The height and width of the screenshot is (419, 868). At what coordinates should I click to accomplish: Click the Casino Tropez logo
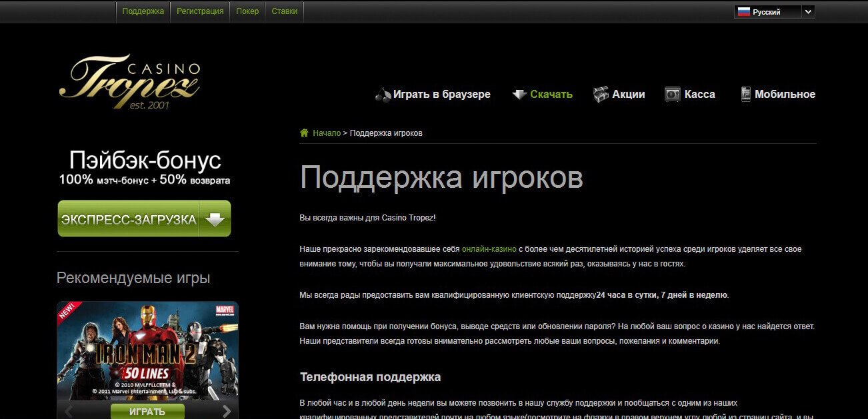tap(129, 82)
